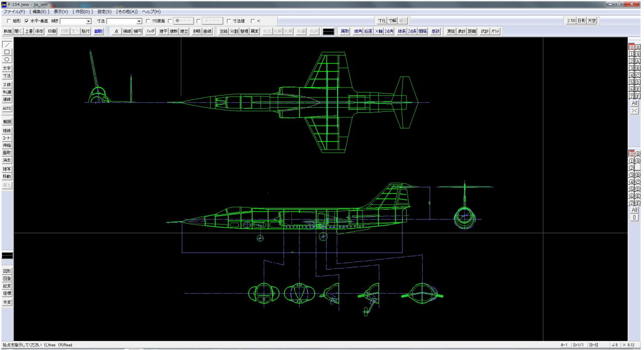Click the 保存 save button
This screenshot has width=644, height=350.
[39, 31]
